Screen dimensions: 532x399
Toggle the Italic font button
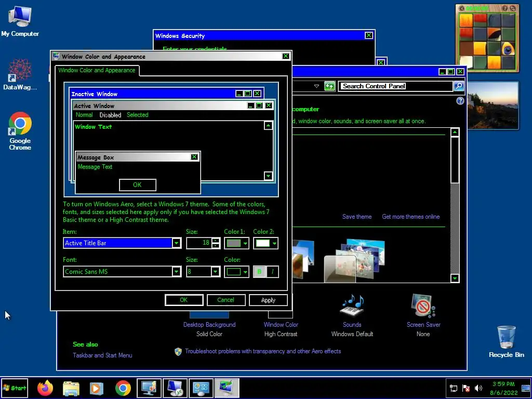[x=272, y=271]
